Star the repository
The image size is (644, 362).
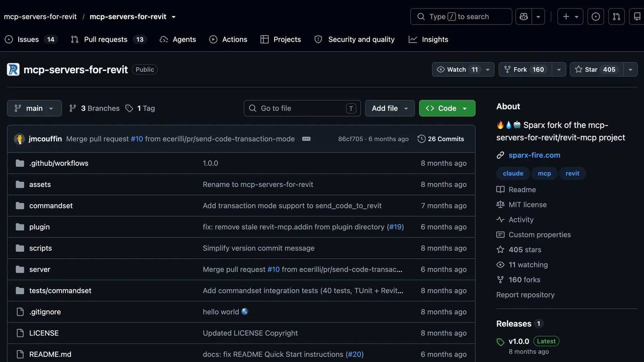coord(597,70)
